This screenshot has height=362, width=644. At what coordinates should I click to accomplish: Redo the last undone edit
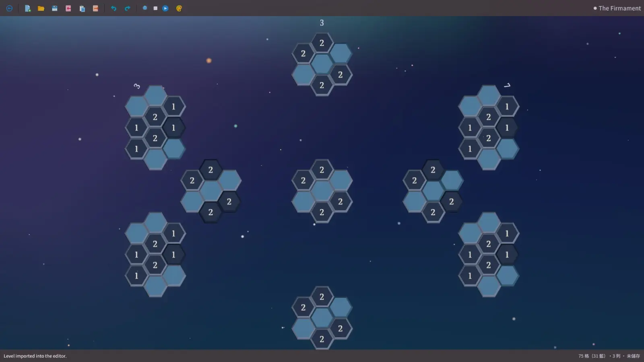point(127,8)
